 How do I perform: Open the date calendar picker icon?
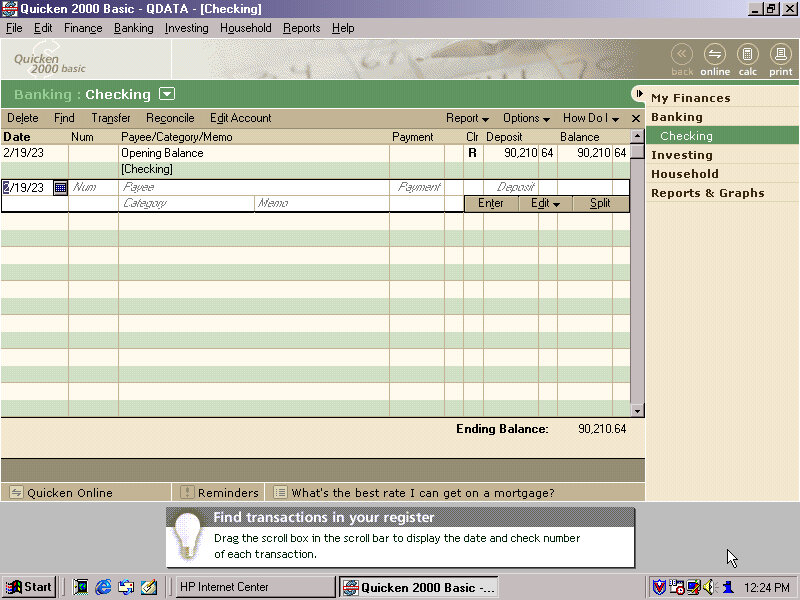(x=60, y=187)
